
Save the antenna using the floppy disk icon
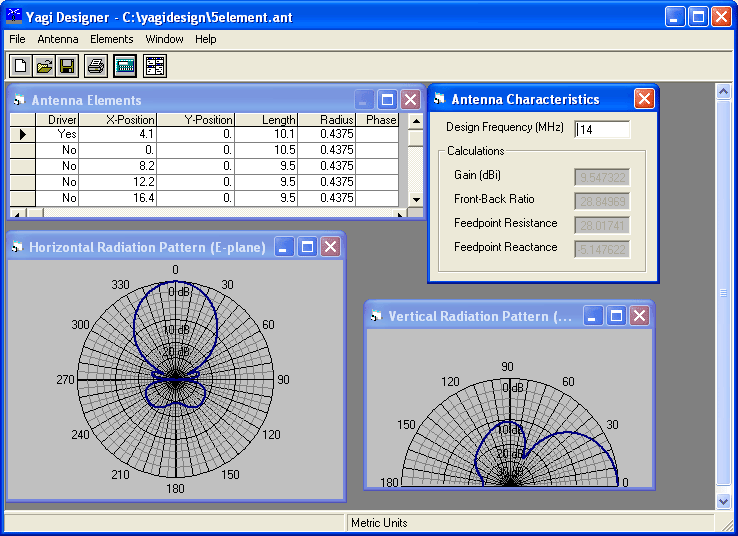(x=67, y=66)
